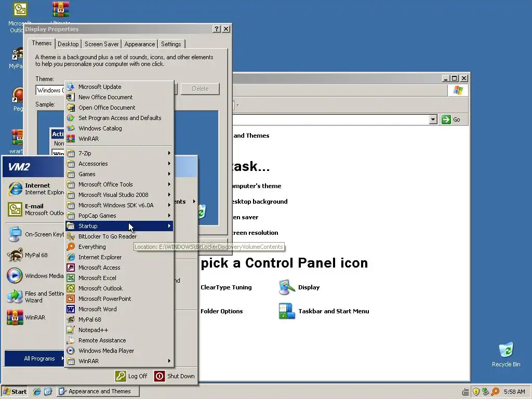Expand the Games submenu
Image resolution: width=532 pixels, height=399 pixels.
click(119, 174)
